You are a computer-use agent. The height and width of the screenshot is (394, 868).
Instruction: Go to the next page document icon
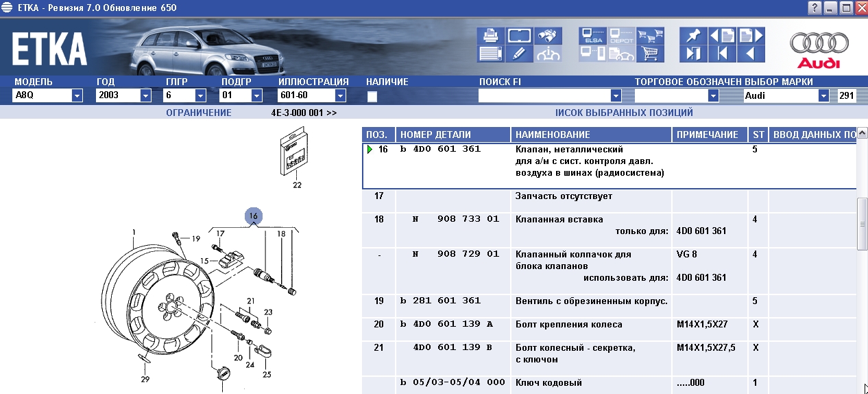(750, 36)
